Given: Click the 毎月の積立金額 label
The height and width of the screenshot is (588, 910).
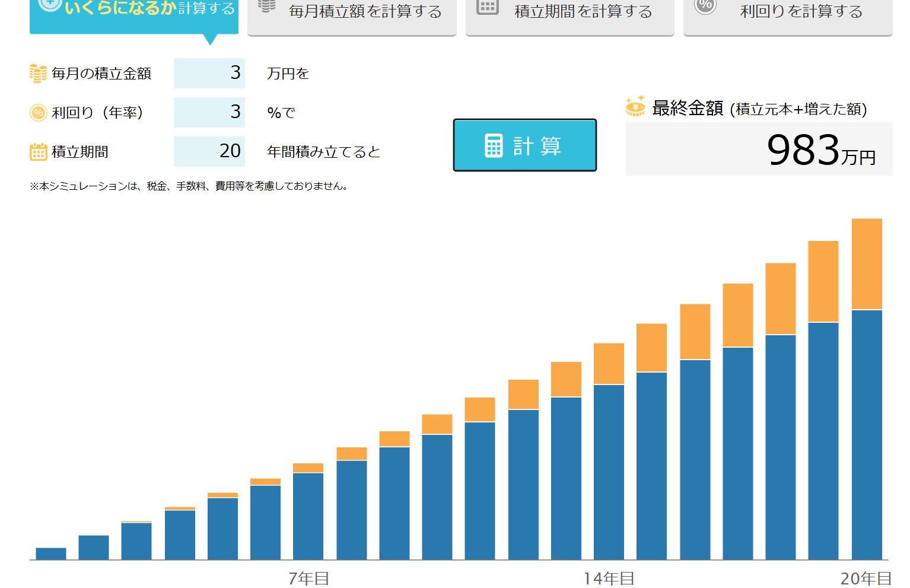Looking at the screenshot, I should (101, 74).
